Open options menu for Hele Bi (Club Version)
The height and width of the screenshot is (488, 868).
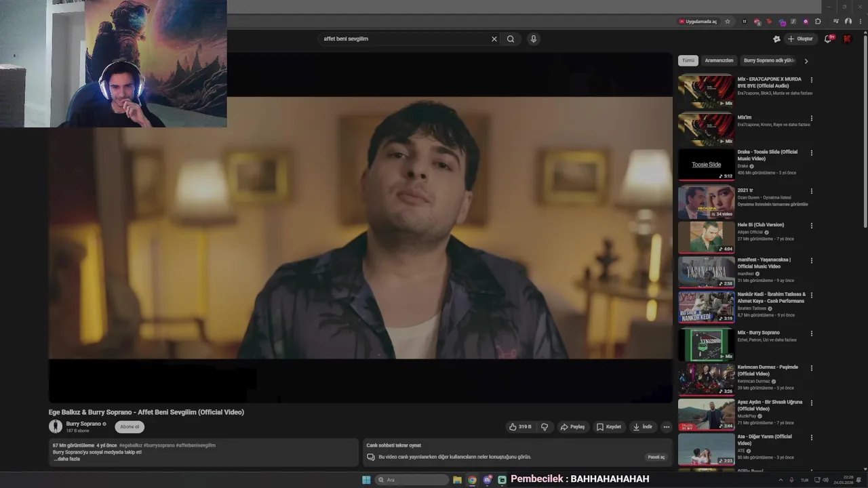pos(812,226)
